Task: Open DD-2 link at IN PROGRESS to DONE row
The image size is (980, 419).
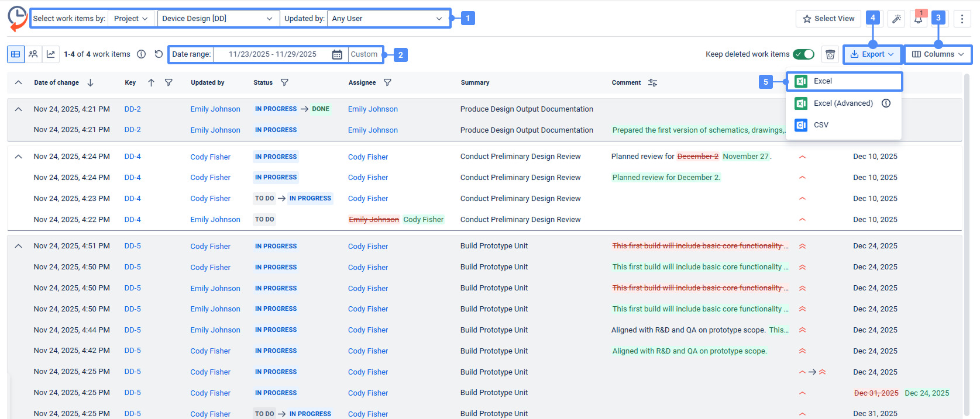Action: point(133,109)
